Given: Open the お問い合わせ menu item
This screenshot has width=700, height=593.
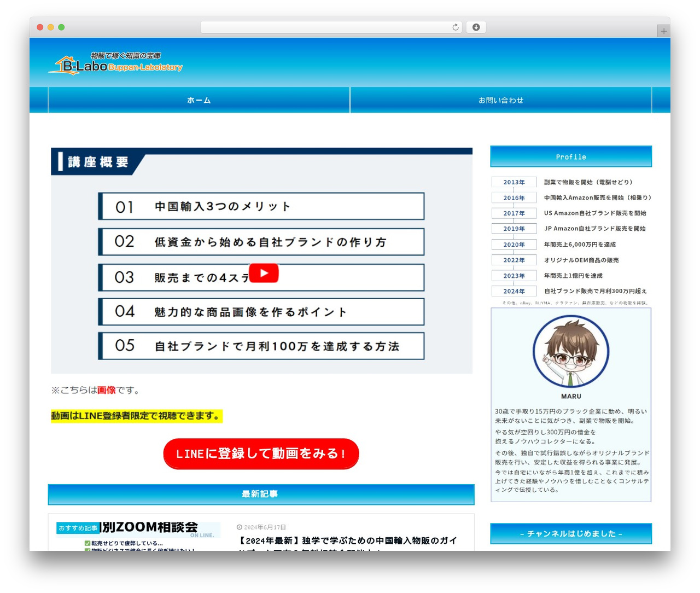Looking at the screenshot, I should (x=501, y=100).
